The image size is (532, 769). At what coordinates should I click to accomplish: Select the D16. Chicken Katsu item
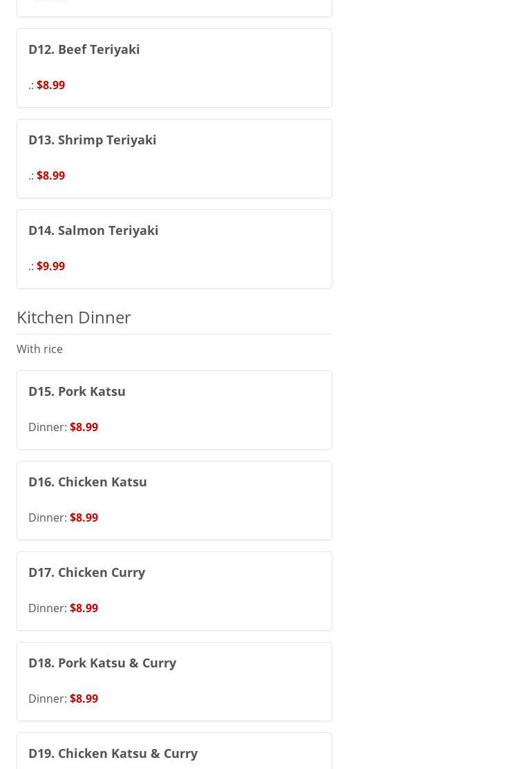pos(88,482)
